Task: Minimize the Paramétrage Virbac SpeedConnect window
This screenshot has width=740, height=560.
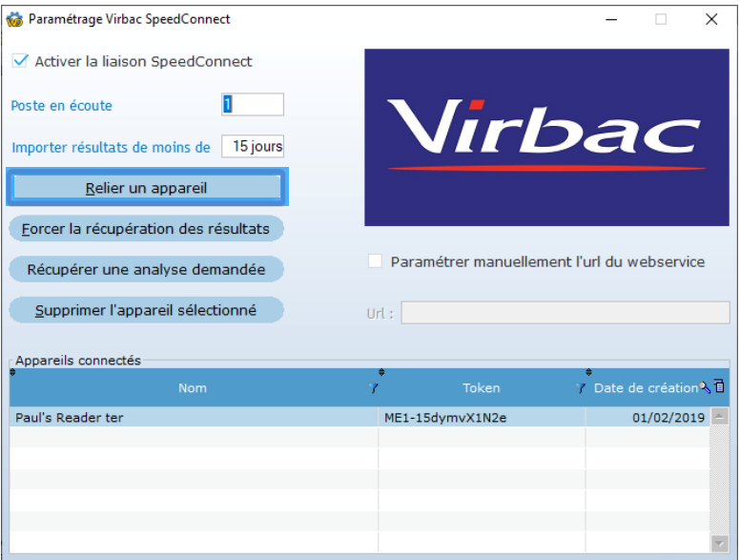Action: pyautogui.click(x=611, y=19)
